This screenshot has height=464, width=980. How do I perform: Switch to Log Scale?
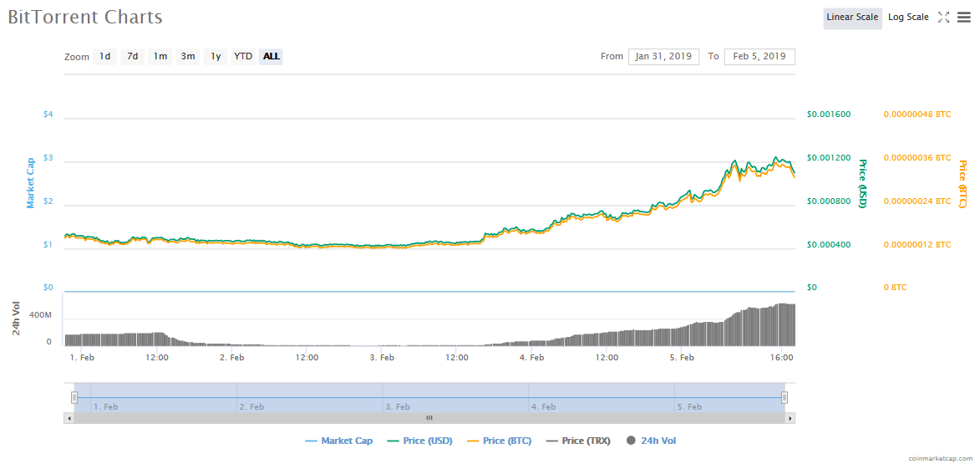pos(907,18)
